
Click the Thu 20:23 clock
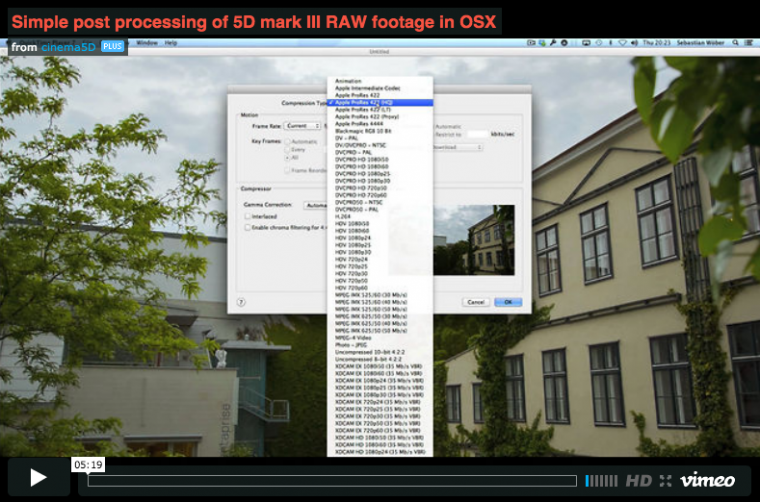(656, 43)
